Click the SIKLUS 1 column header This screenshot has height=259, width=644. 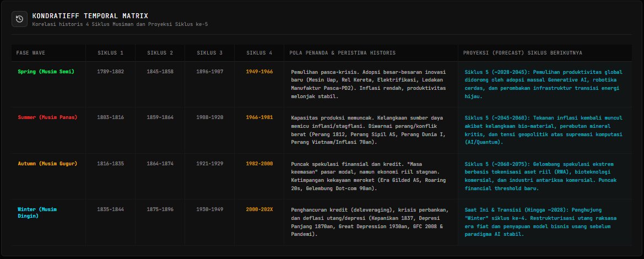(111, 53)
